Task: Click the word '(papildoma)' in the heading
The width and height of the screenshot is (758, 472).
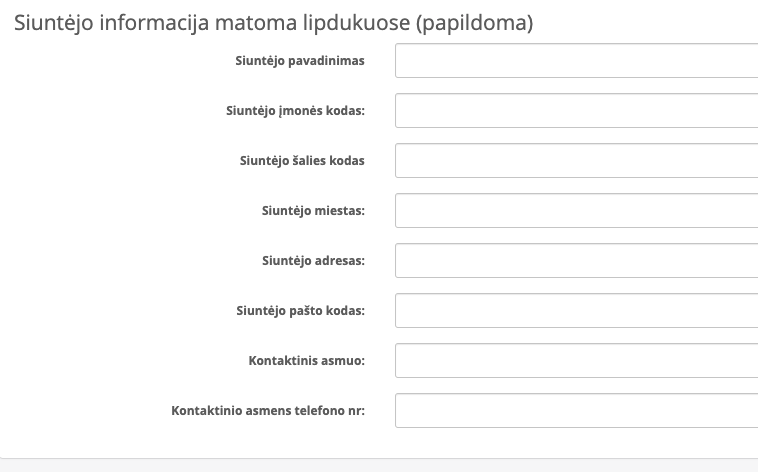Action: point(475,23)
